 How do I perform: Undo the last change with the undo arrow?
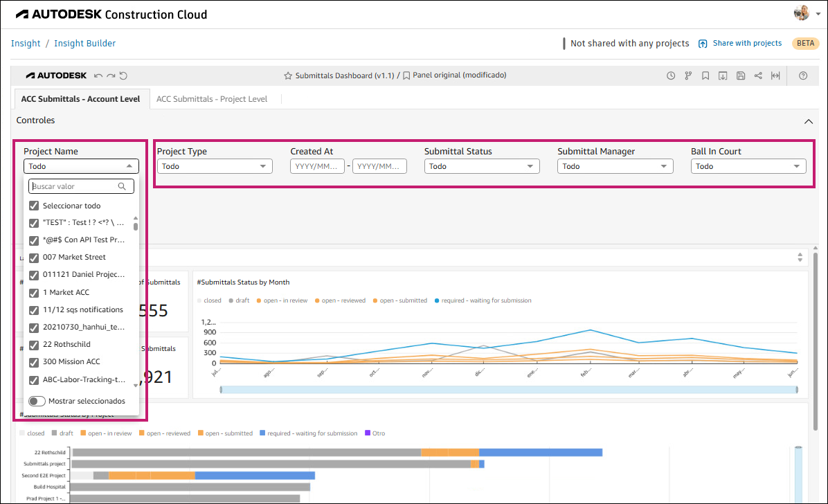(x=98, y=75)
